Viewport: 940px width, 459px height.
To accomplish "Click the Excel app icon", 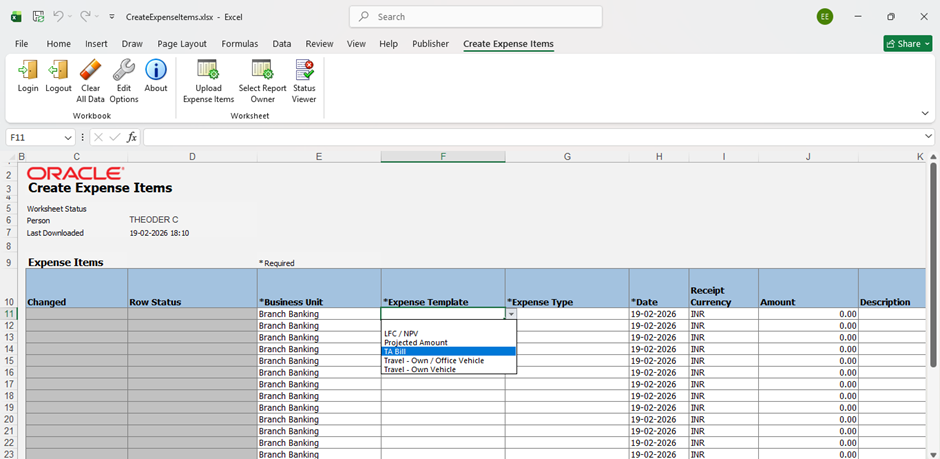I will (16, 17).
